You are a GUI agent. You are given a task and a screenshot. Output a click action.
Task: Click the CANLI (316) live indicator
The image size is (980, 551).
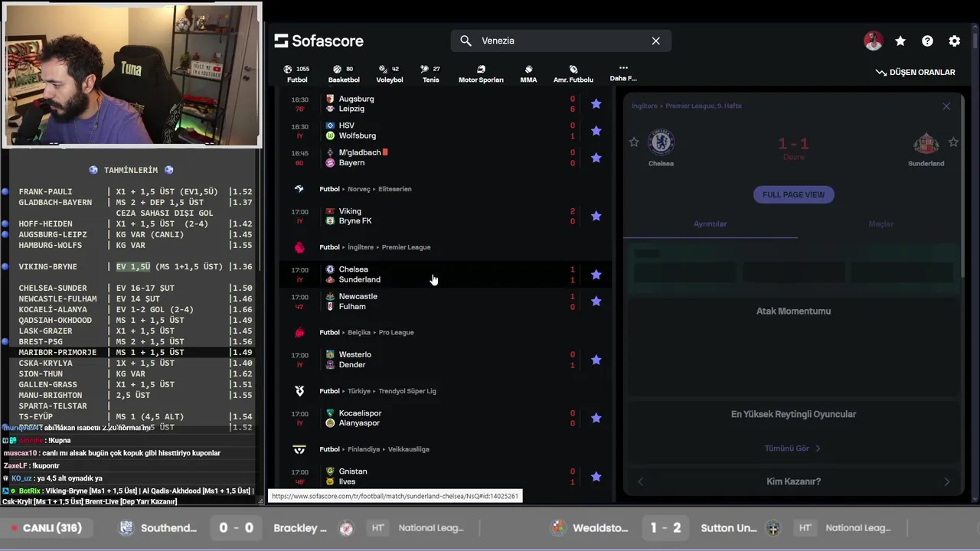pyautogui.click(x=46, y=528)
